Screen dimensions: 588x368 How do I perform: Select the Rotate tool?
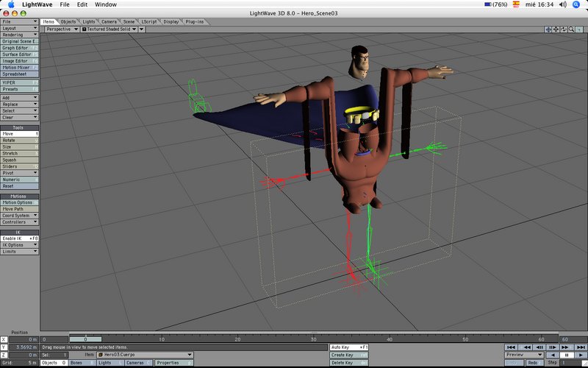click(x=20, y=141)
